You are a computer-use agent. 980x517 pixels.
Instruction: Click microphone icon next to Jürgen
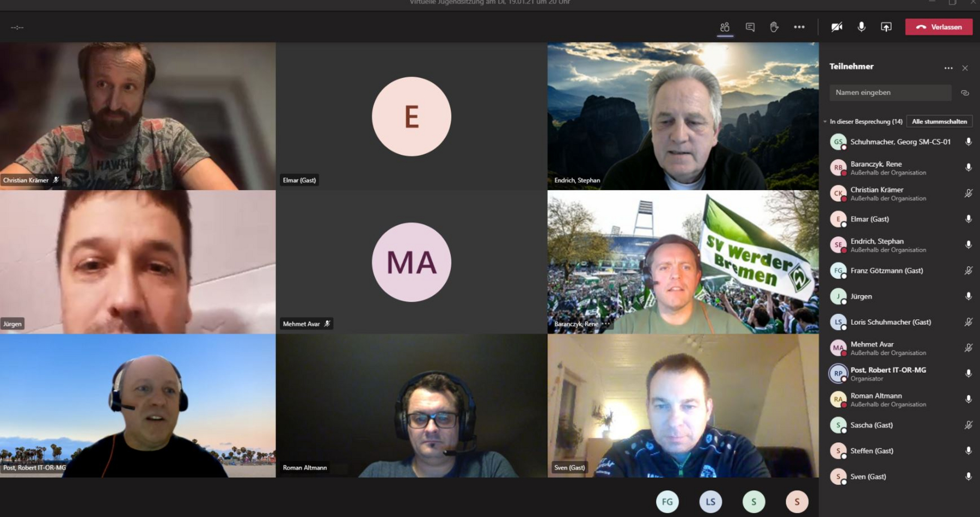(968, 296)
